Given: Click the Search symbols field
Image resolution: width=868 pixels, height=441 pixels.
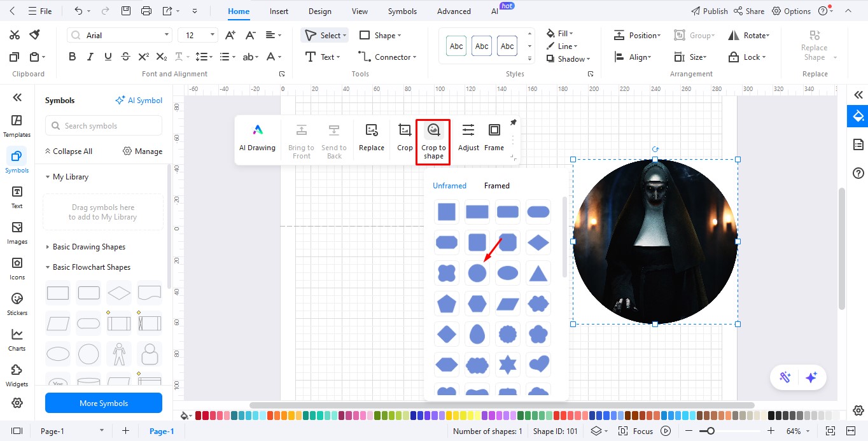Looking at the screenshot, I should 104,125.
